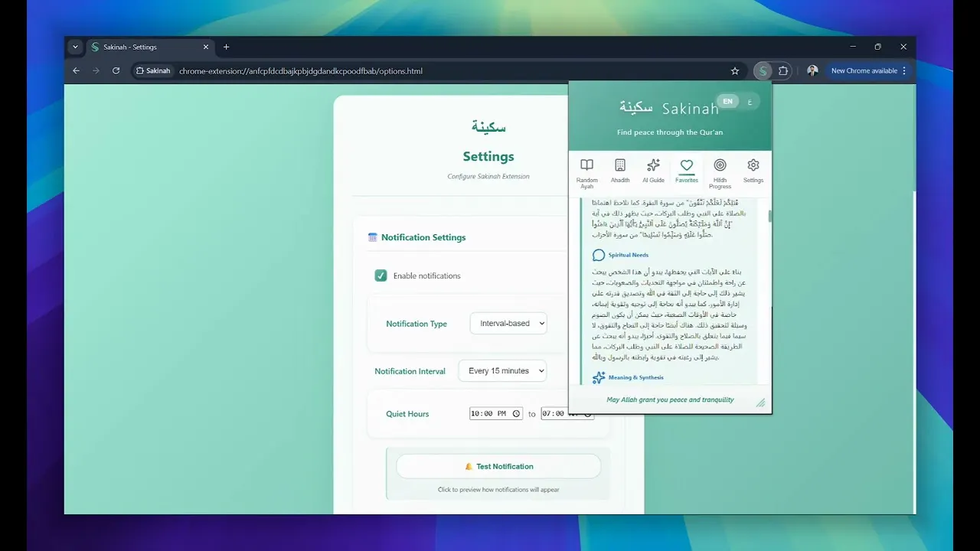
Task: Open the Random Ayah tab
Action: (x=586, y=173)
